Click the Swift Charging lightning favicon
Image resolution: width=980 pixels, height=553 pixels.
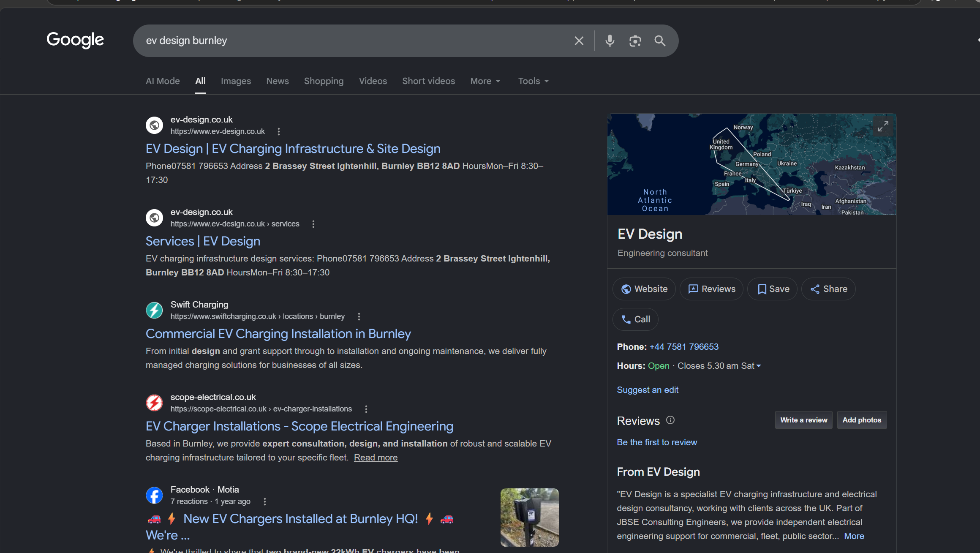154,310
